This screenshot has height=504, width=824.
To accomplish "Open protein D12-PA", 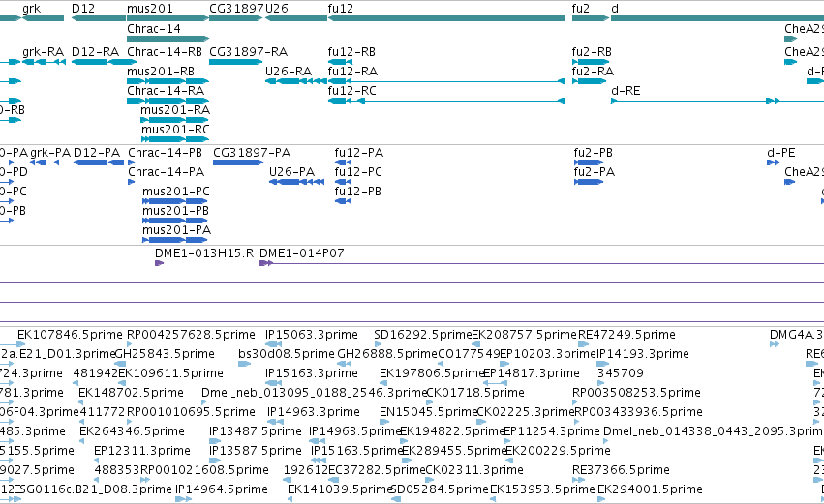I will pos(97,153).
